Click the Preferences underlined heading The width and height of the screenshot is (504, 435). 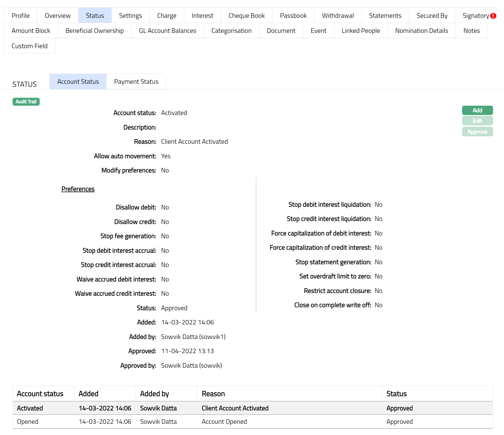pos(78,189)
